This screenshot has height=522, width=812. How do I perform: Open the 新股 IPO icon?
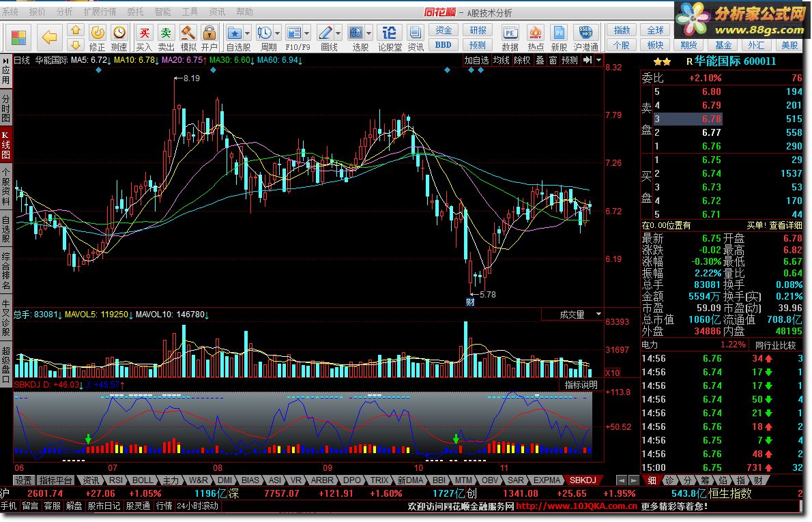pyautogui.click(x=560, y=33)
